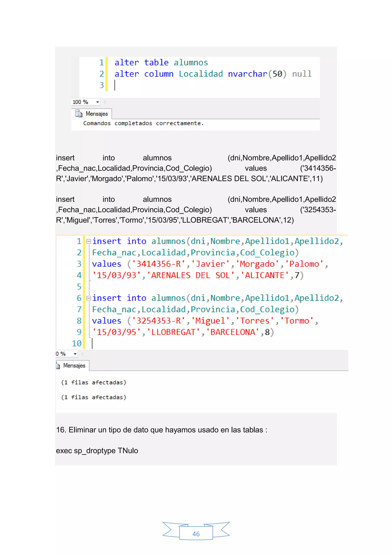Open the 100 % zoom dropdown arrow
The height and width of the screenshot is (554, 392).
[97, 102]
